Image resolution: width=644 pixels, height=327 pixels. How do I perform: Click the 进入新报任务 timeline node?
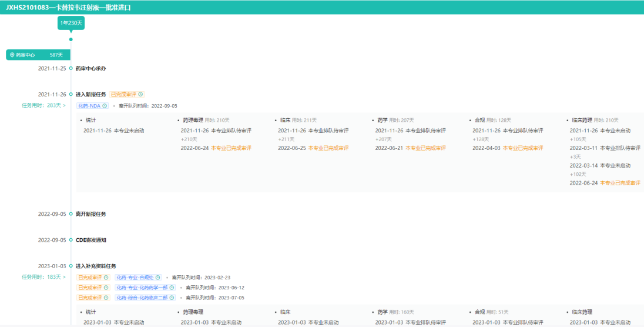[x=71, y=94]
